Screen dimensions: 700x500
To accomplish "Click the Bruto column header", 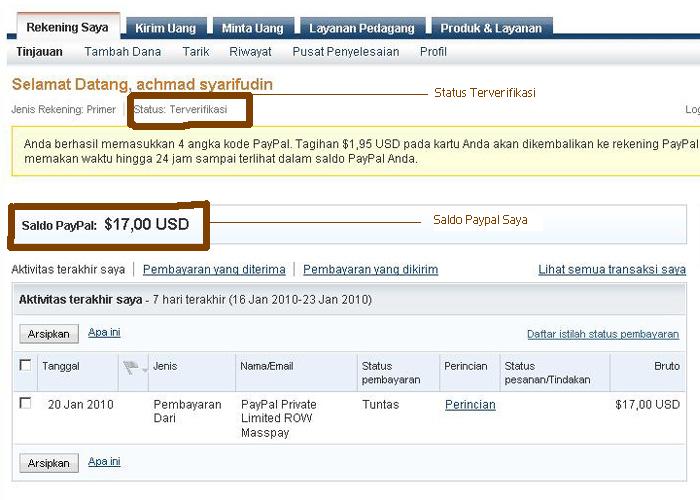I will pos(667,366).
